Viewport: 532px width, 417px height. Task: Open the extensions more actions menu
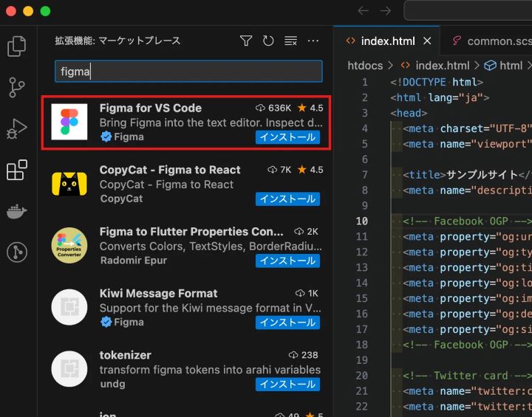[313, 41]
